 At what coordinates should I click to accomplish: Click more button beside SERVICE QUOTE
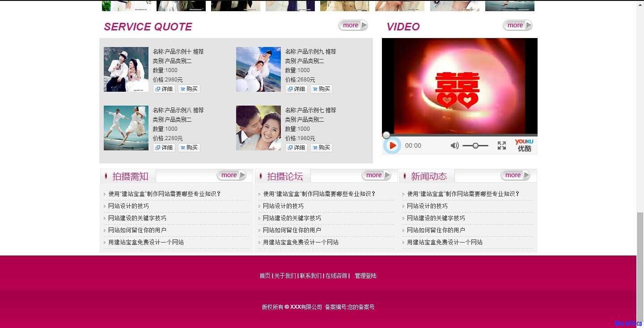353,26
